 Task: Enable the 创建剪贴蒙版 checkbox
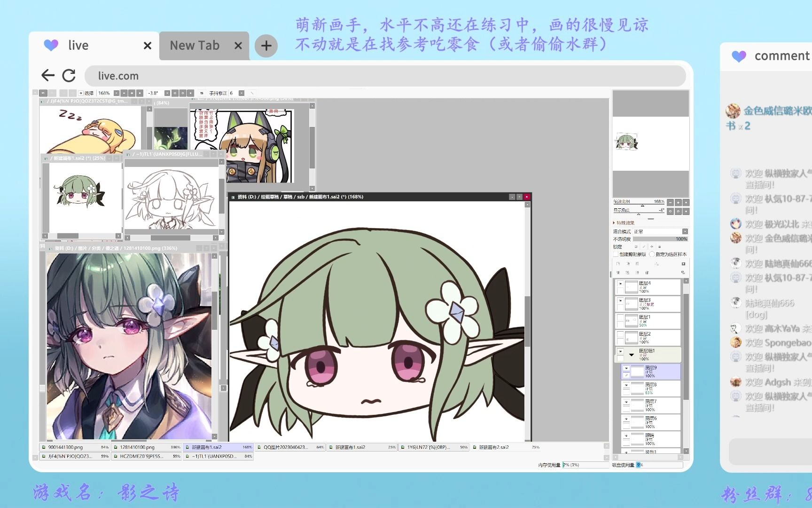click(x=616, y=254)
